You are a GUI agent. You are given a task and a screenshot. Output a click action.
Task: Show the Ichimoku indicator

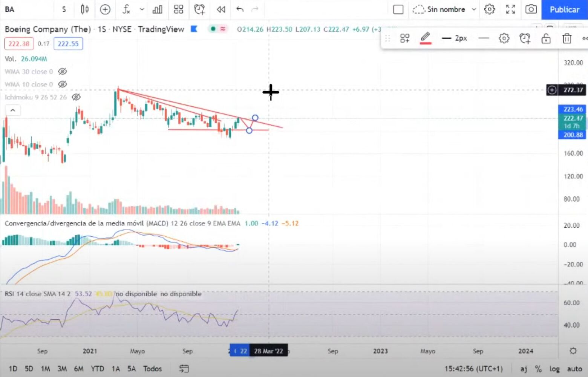point(76,97)
